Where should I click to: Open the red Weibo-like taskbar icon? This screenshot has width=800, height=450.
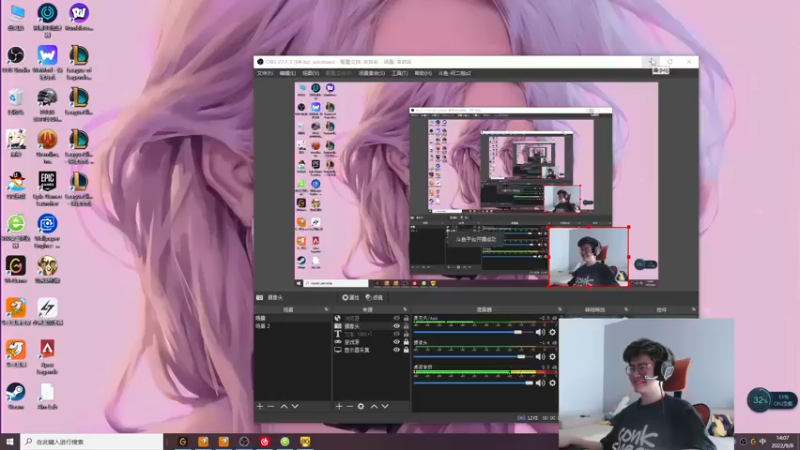tap(264, 441)
